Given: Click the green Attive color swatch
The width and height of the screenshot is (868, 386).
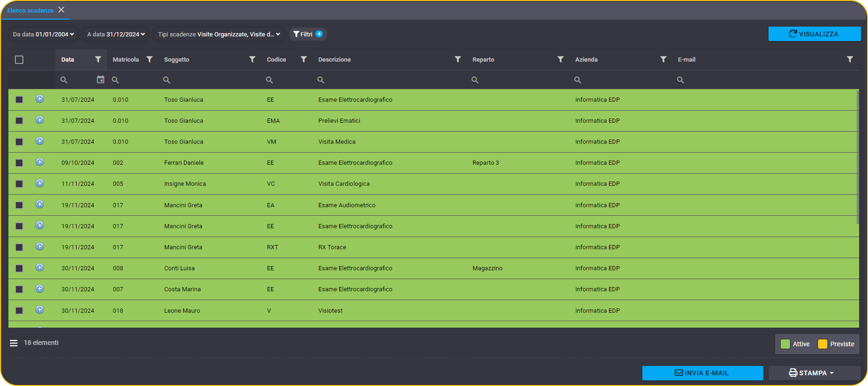Looking at the screenshot, I should point(785,344).
